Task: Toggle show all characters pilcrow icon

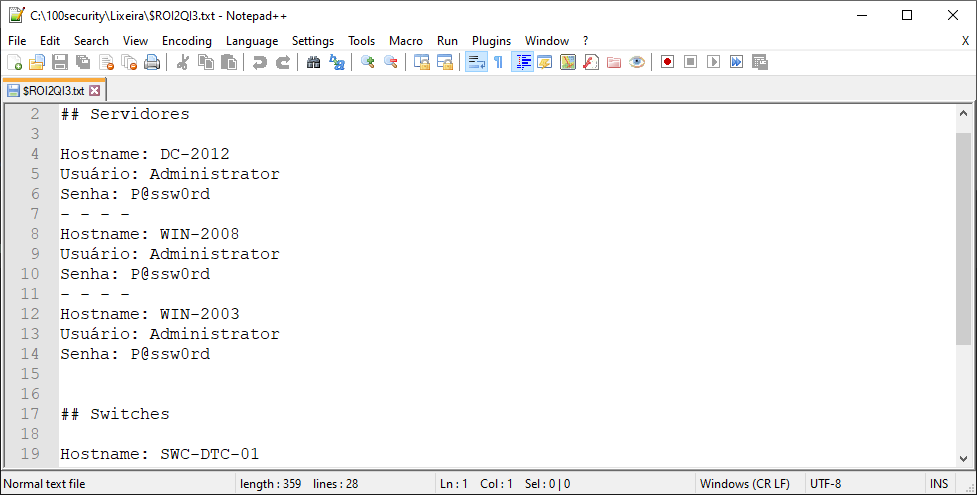Action: [498, 62]
